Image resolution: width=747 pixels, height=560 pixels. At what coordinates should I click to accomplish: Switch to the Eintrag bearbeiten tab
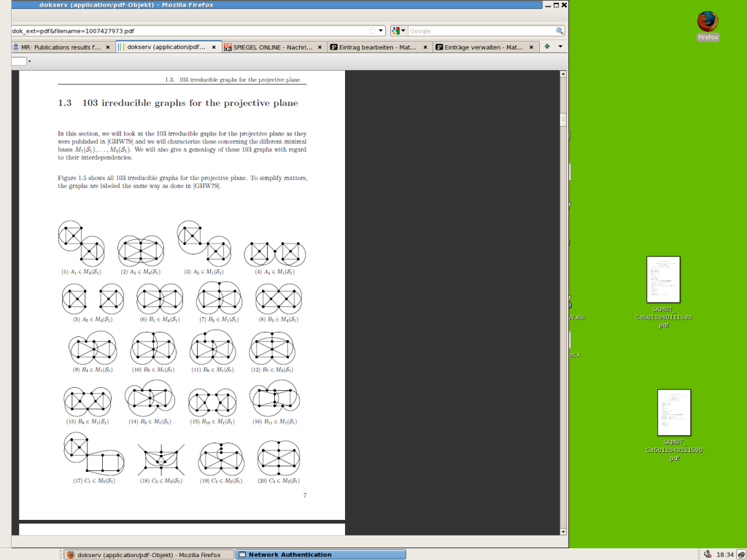pyautogui.click(x=373, y=47)
